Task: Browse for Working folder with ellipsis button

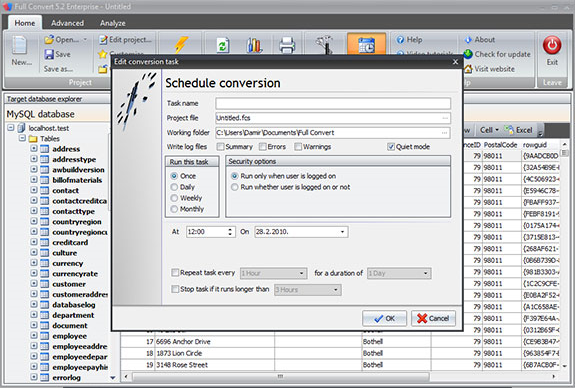Action: [x=445, y=133]
